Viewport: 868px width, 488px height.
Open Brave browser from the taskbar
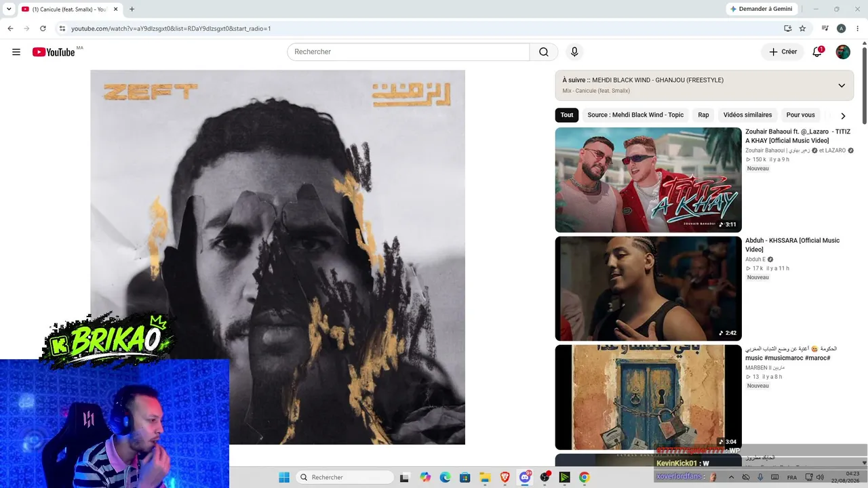[x=505, y=477]
